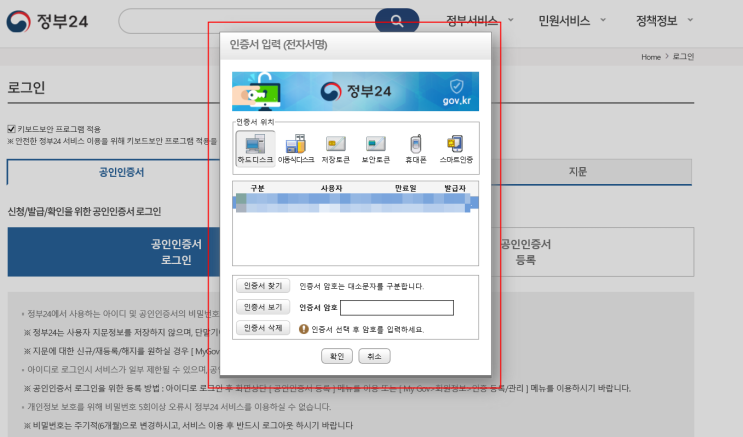Click the 인증서 입력 (전자서명) dialog title
This screenshot has height=437, width=743.
coord(279,45)
